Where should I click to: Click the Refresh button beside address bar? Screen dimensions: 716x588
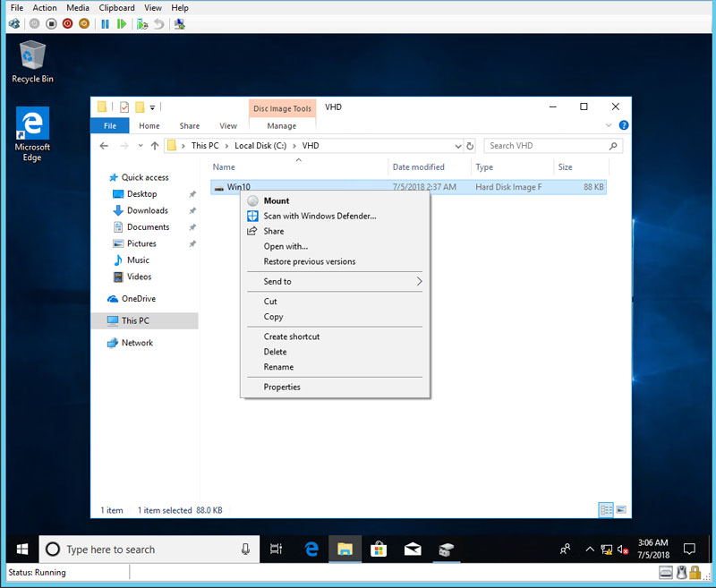pyautogui.click(x=470, y=146)
